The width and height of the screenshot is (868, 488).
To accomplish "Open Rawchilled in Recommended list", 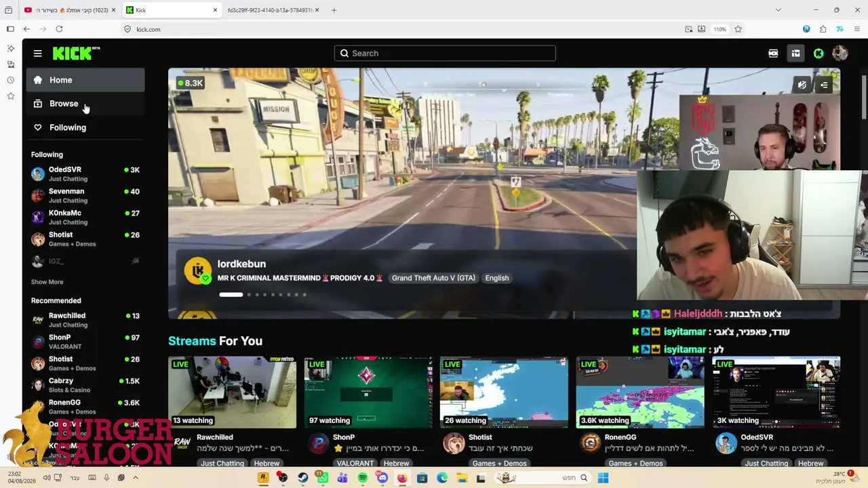I will (x=85, y=320).
